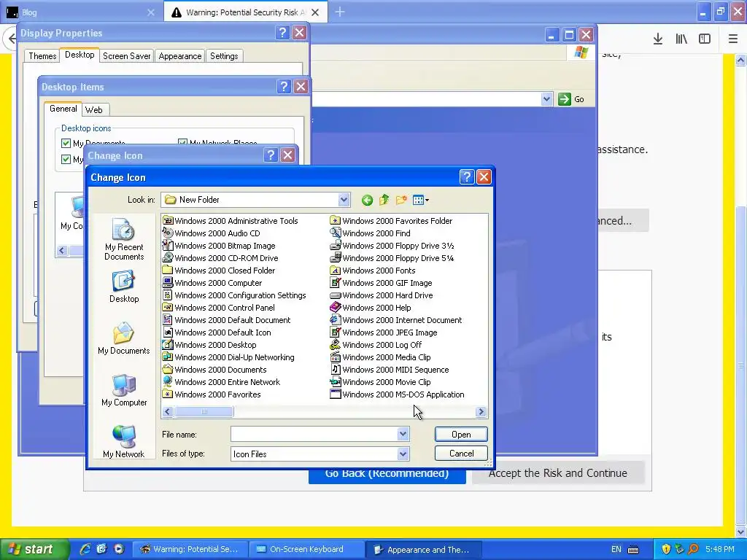
Task: Select Windows 2000 Computer icon file
Action: 212,282
